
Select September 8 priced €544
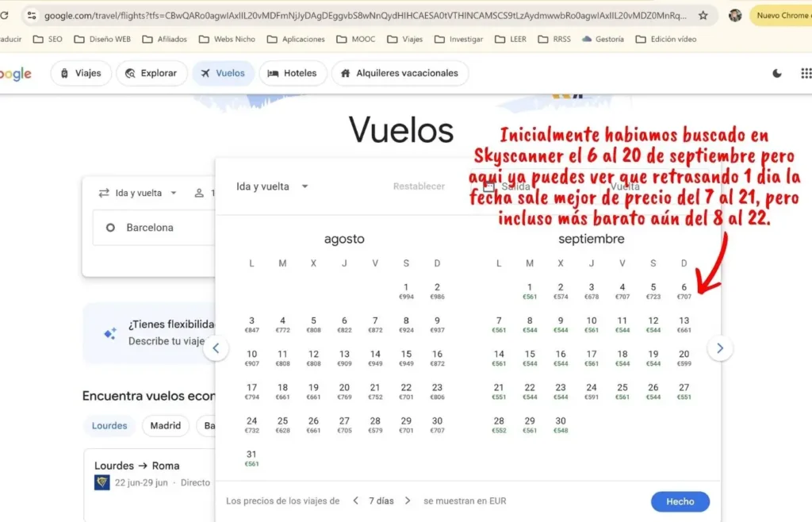[529, 324]
